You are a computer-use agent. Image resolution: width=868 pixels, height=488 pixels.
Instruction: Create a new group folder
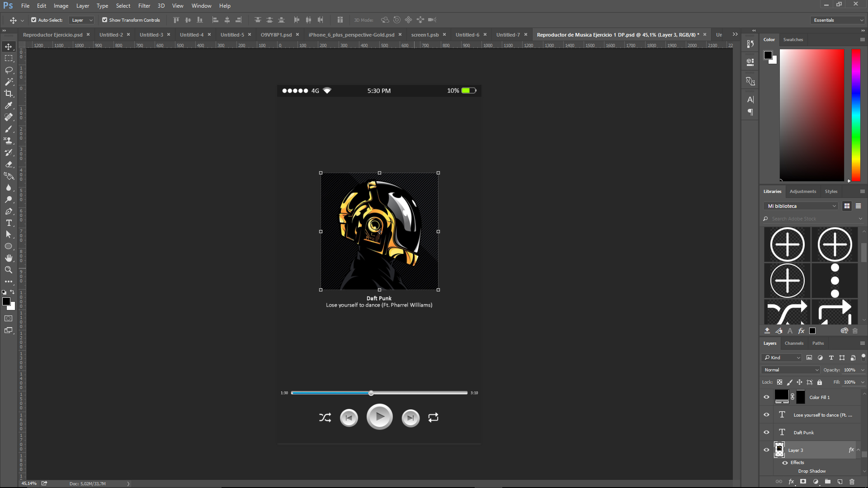click(x=828, y=482)
